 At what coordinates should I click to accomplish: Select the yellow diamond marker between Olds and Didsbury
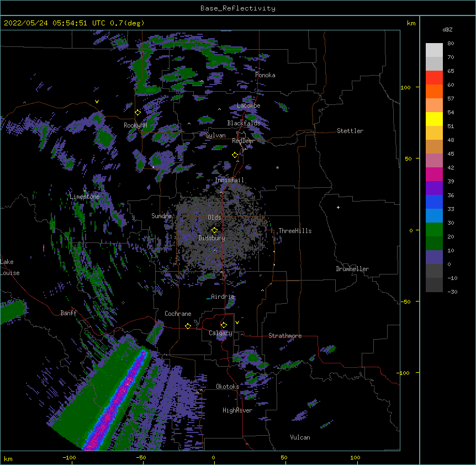click(x=214, y=230)
